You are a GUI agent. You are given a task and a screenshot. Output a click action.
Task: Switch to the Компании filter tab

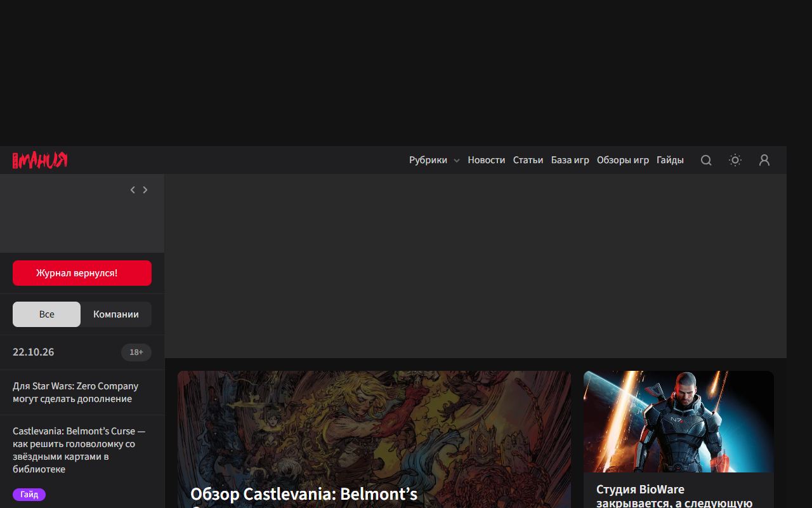click(x=116, y=314)
